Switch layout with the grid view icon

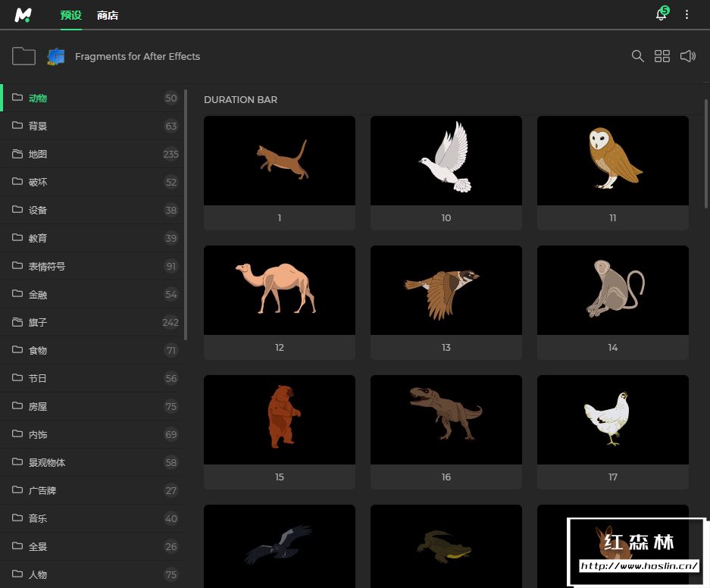point(662,56)
